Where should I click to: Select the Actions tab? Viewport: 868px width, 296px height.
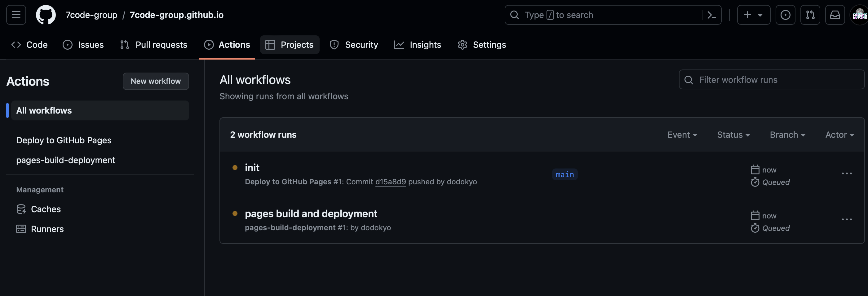click(227, 44)
